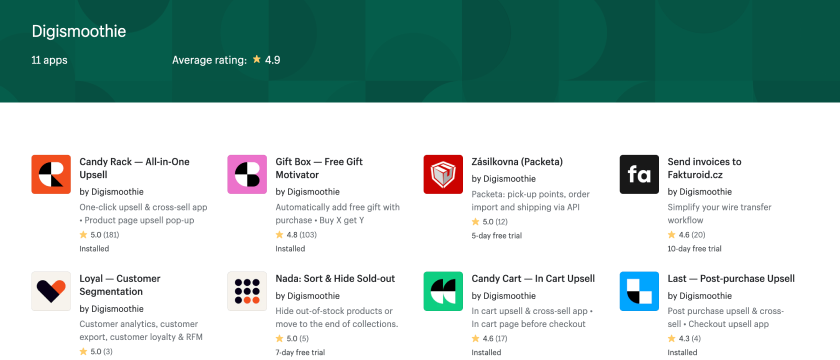The image size is (840, 360).
Task: Open Candy Rack — All-in-One Upsell title
Action: click(x=134, y=168)
